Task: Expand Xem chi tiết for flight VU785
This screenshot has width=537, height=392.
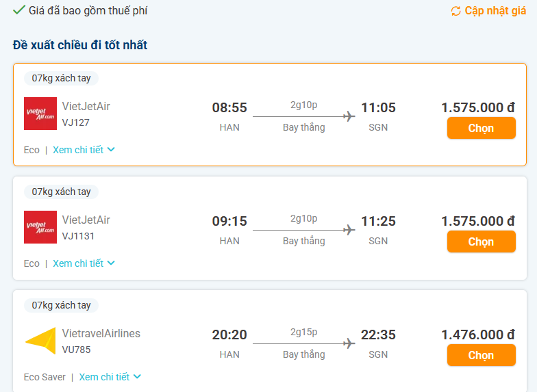Action: tap(110, 377)
